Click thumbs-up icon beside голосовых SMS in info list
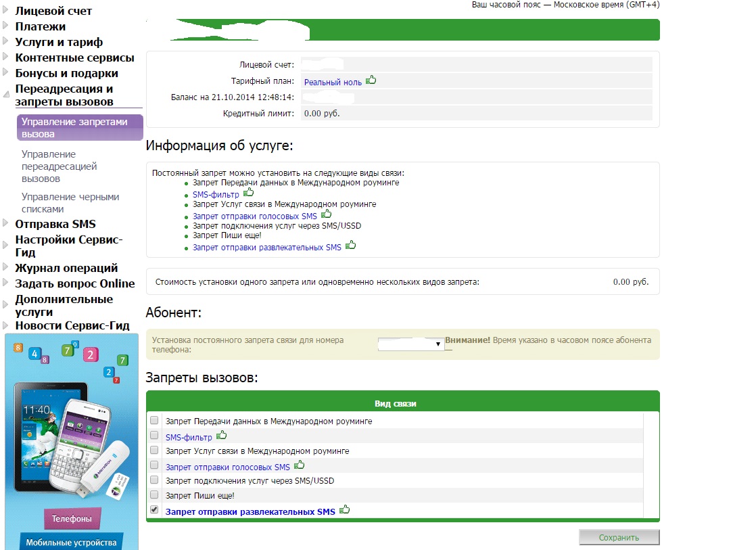This screenshot has width=756, height=550. (327, 214)
